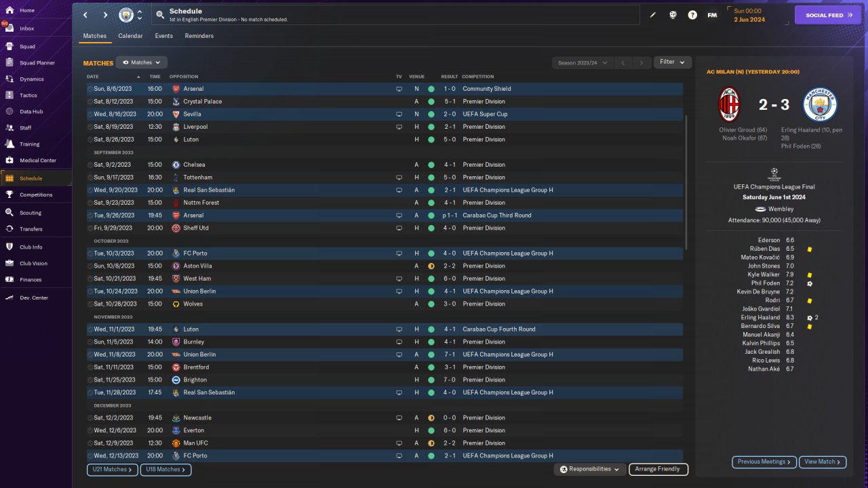Click the world globe icon in top bar
868x488 pixels.
pos(673,15)
